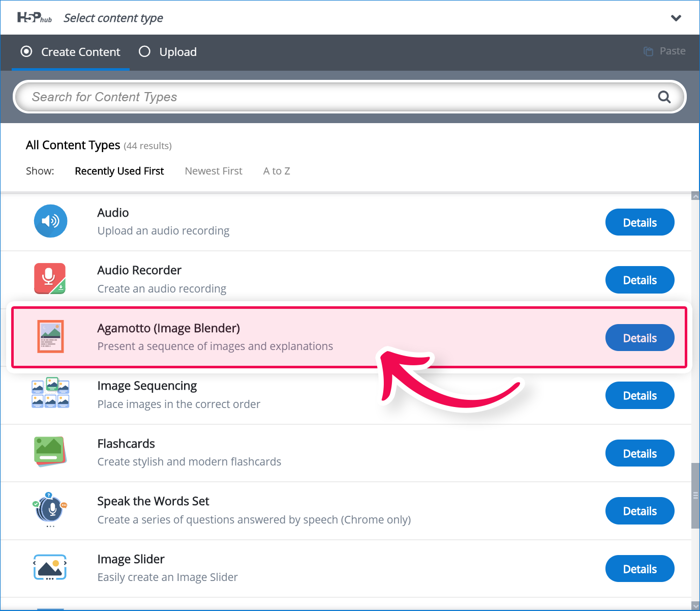Select the Audio Recorder title
Screen dimensions: 700x611
tap(139, 270)
